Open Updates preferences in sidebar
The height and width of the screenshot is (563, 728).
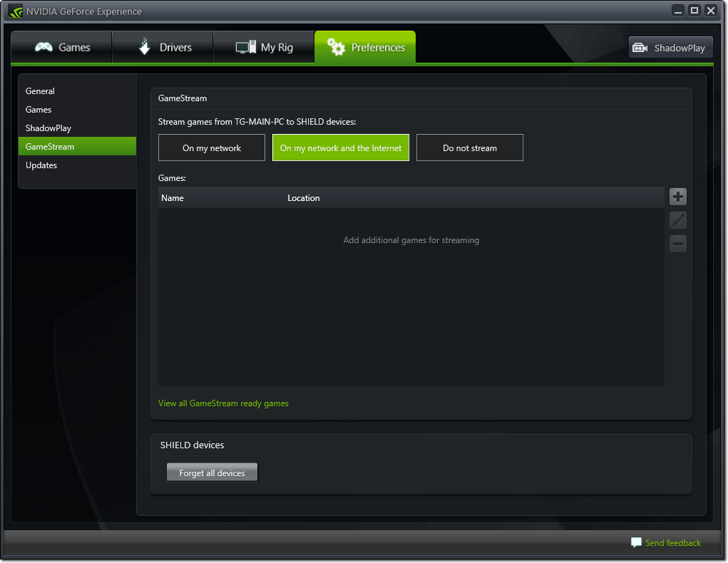pyautogui.click(x=77, y=165)
